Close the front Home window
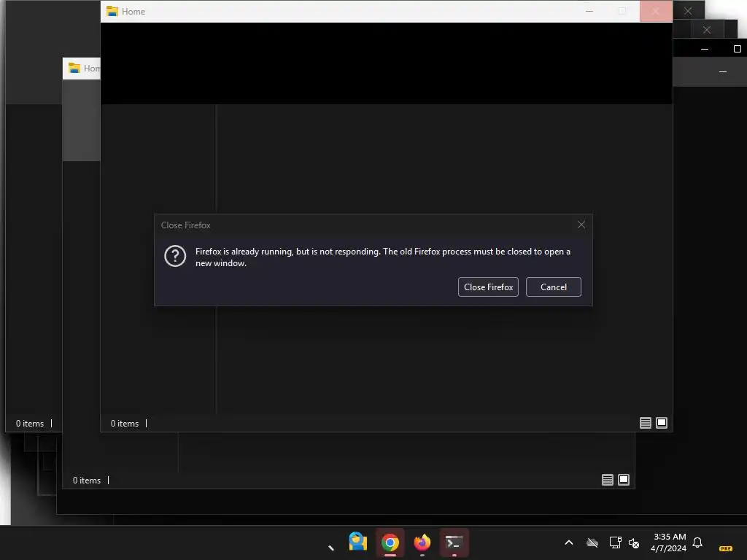This screenshot has width=747, height=560. point(656,12)
